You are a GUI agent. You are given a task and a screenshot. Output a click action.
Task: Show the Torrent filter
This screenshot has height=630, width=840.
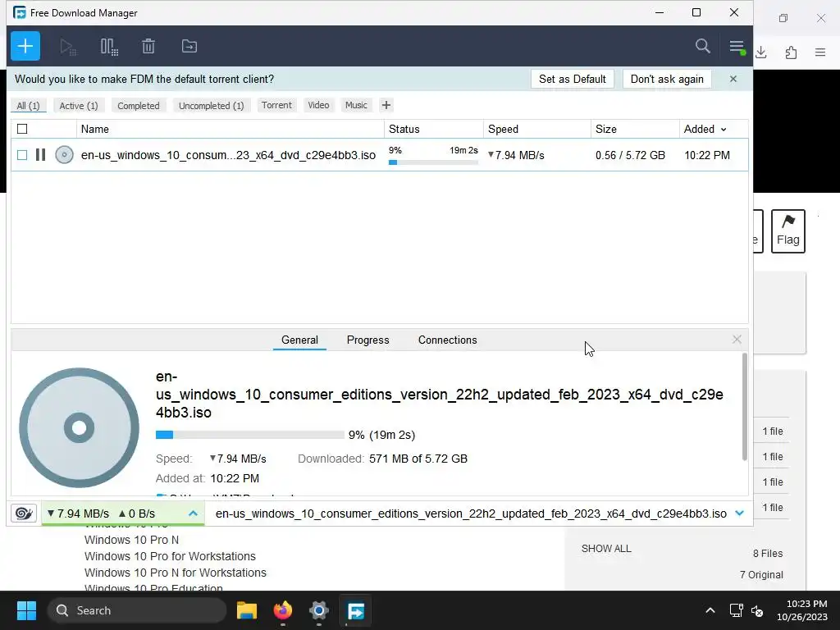point(276,105)
